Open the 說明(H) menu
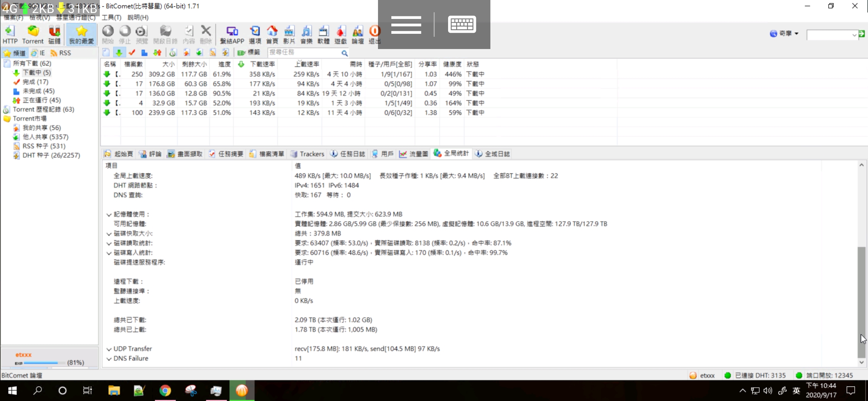The height and width of the screenshot is (401, 868). (138, 17)
